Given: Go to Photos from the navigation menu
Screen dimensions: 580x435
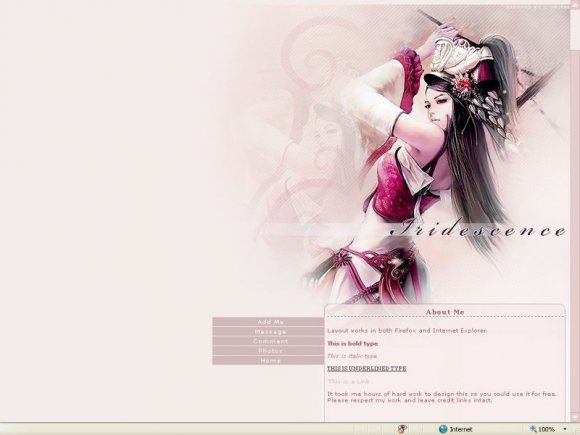Looking at the screenshot, I should click(269, 351).
